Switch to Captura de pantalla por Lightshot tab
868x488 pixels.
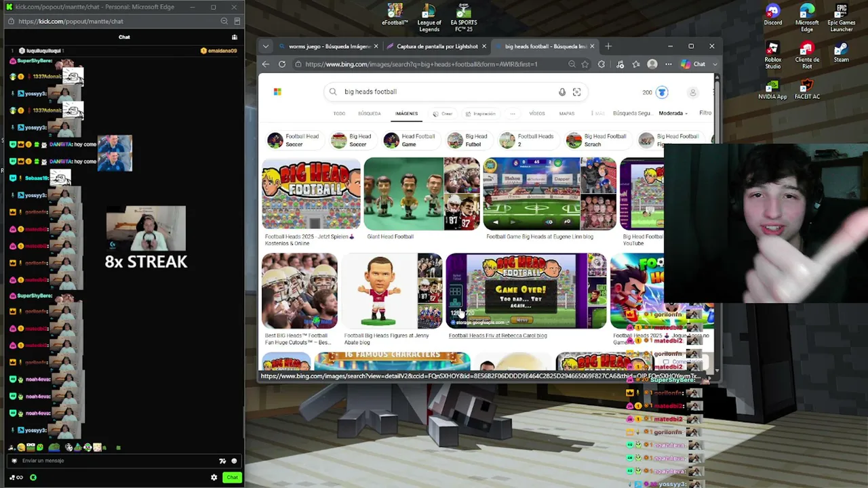[437, 47]
